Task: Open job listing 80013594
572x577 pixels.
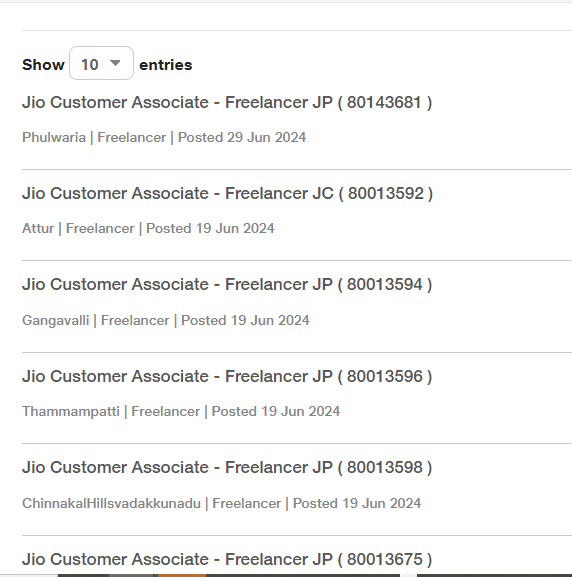Action: (x=227, y=284)
